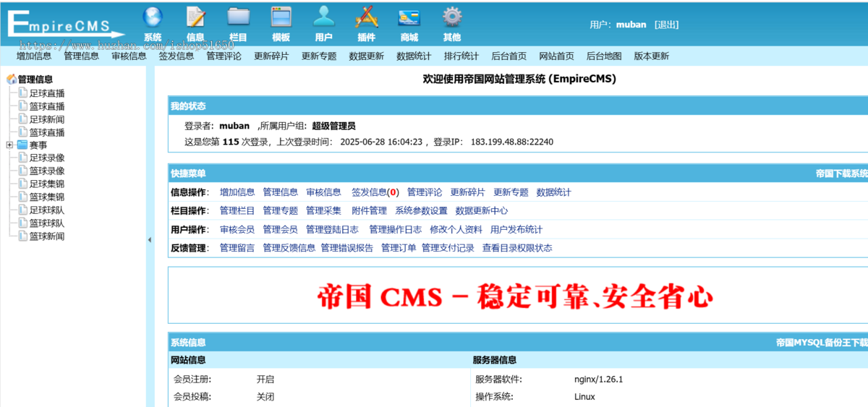
Task: Open the 插件 tools icon in top toolbar
Action: pyautogui.click(x=367, y=16)
